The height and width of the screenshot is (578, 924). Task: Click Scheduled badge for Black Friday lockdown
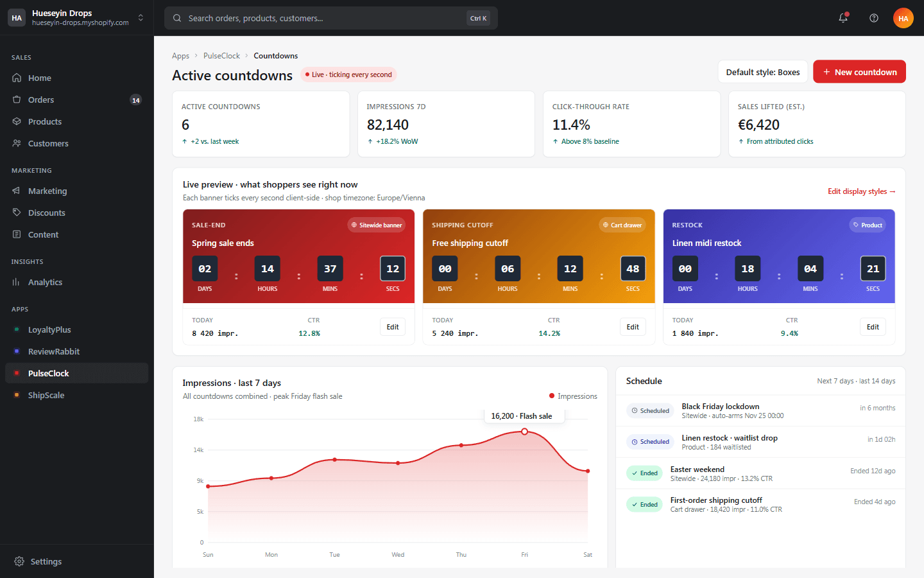pos(650,411)
